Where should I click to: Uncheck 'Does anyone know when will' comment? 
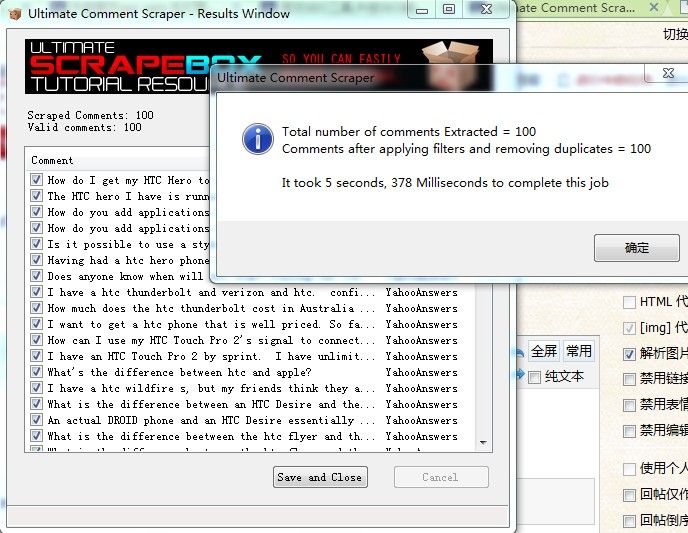[x=36, y=276]
